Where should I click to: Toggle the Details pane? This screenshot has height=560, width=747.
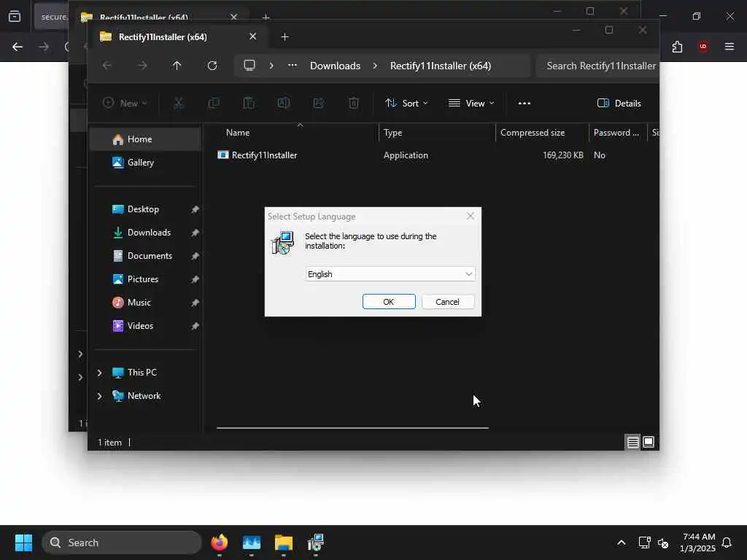point(619,103)
